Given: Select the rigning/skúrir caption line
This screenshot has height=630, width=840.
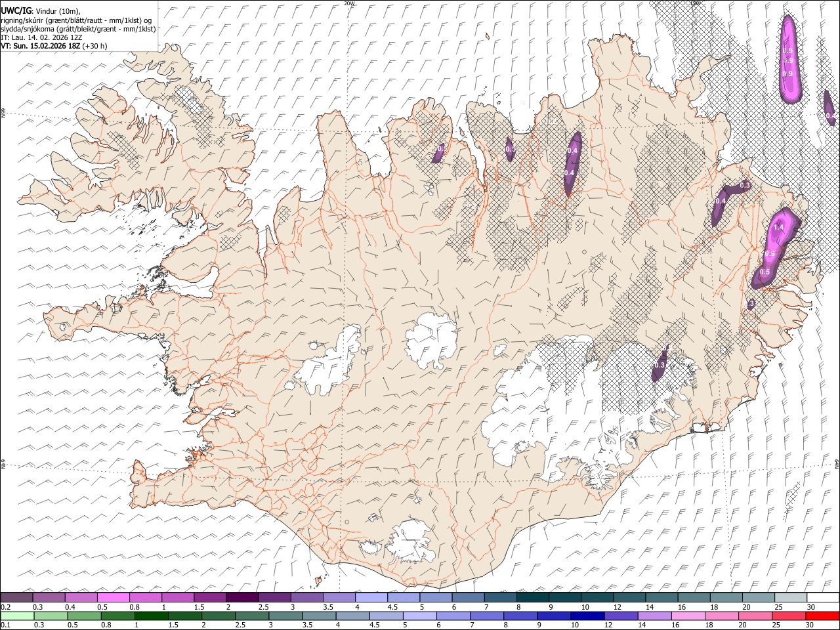Looking at the screenshot, I should [75, 20].
